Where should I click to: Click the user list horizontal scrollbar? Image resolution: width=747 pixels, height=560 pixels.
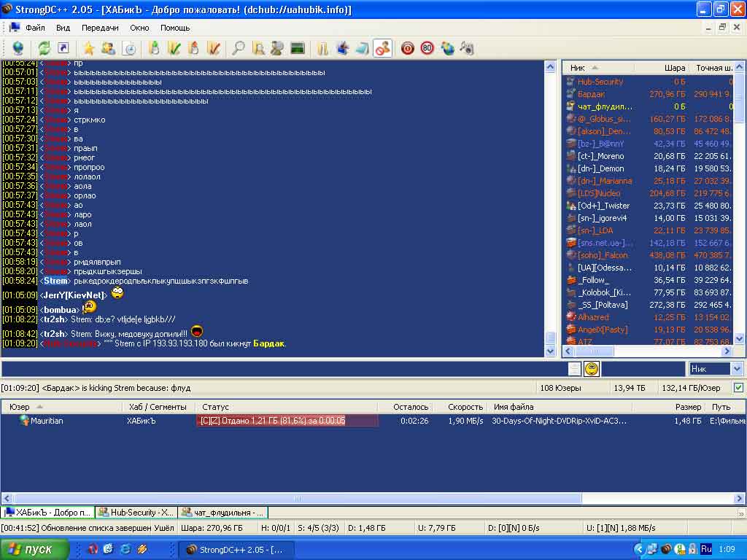pos(648,351)
